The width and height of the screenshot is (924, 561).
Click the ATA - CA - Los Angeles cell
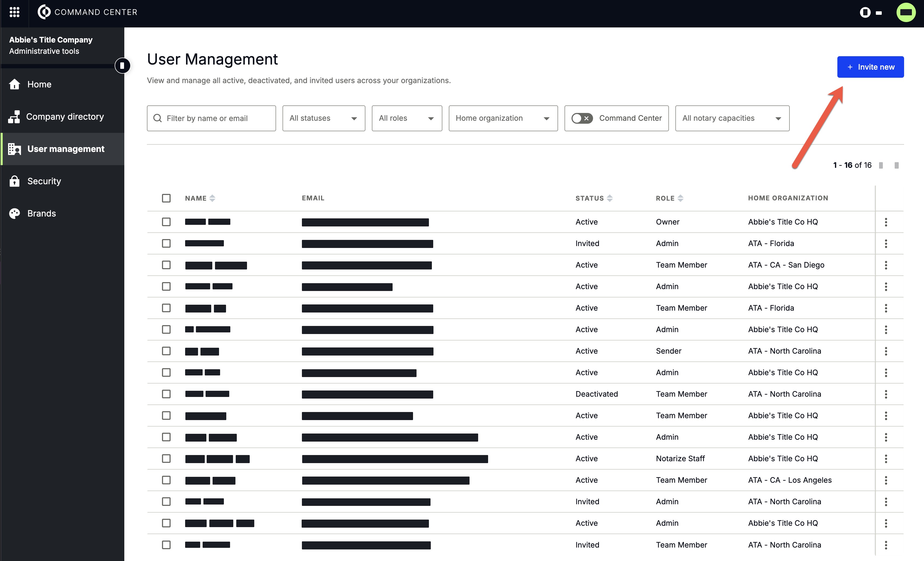coord(790,480)
